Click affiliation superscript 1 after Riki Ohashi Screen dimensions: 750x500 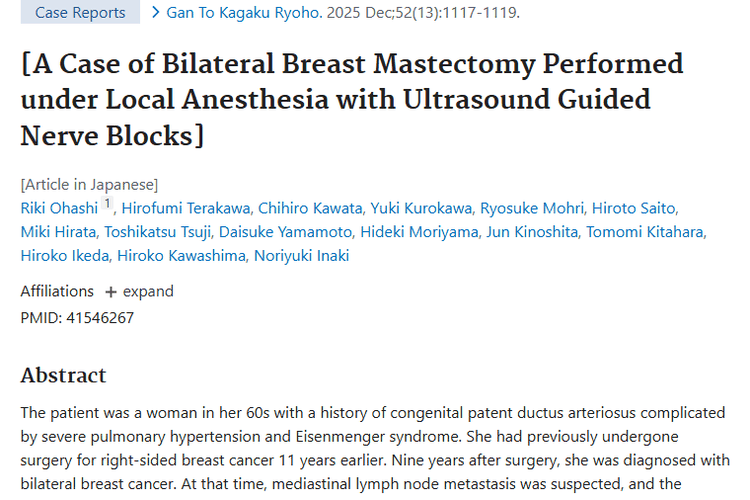[107, 205]
